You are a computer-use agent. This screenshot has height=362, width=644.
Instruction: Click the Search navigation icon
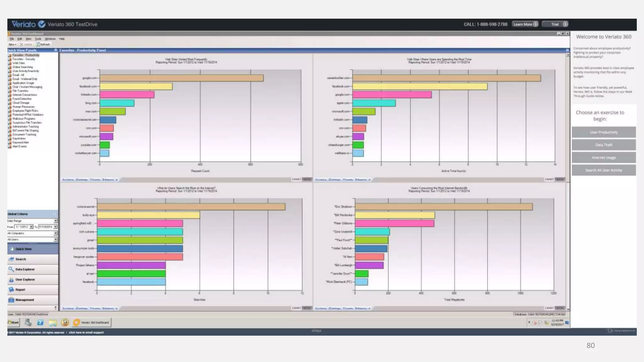click(x=11, y=259)
